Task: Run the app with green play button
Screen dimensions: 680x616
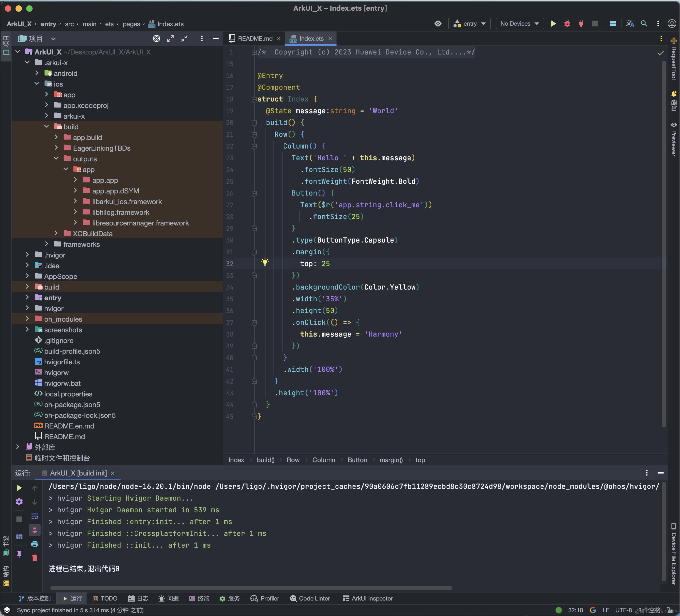Action: coord(553,24)
